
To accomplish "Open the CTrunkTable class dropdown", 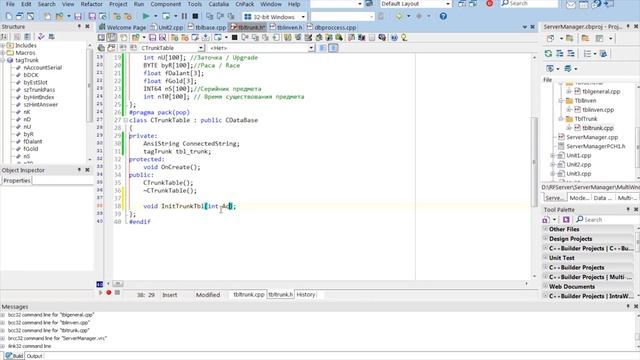I will point(201,48).
